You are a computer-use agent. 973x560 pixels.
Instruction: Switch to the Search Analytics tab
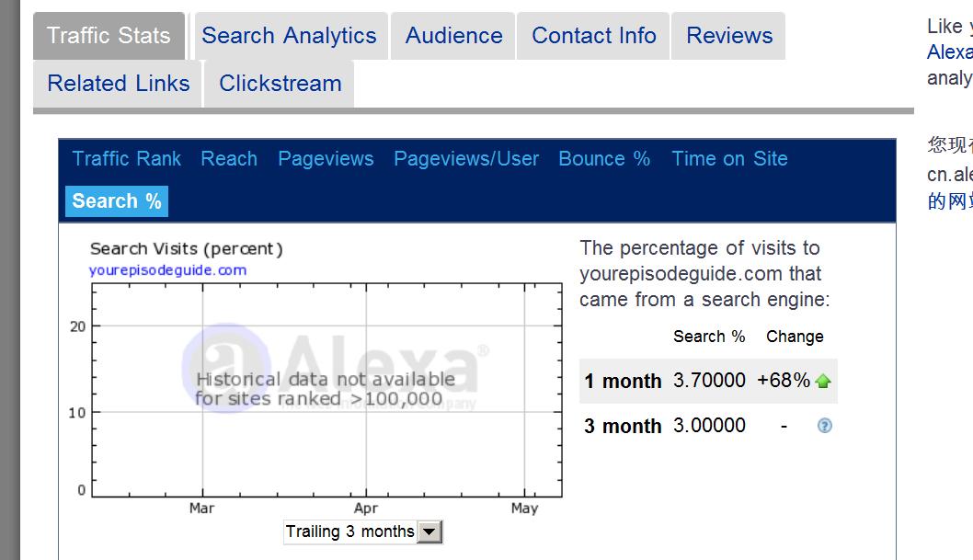click(x=289, y=36)
